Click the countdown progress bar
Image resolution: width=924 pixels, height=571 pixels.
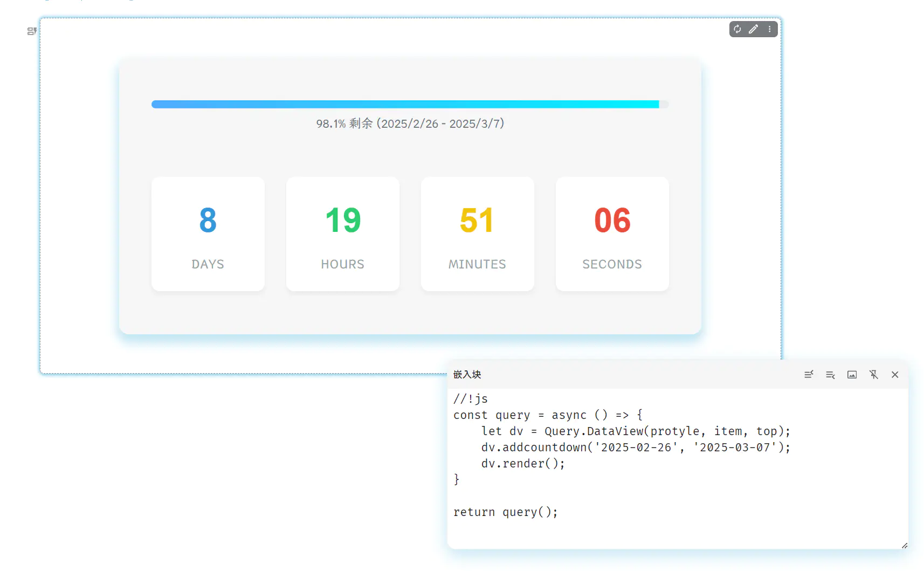410,104
